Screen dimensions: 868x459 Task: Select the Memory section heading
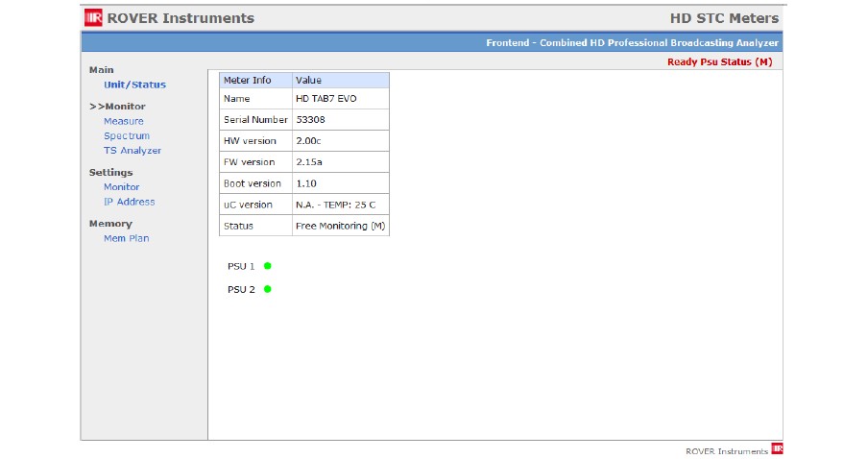[x=110, y=224]
